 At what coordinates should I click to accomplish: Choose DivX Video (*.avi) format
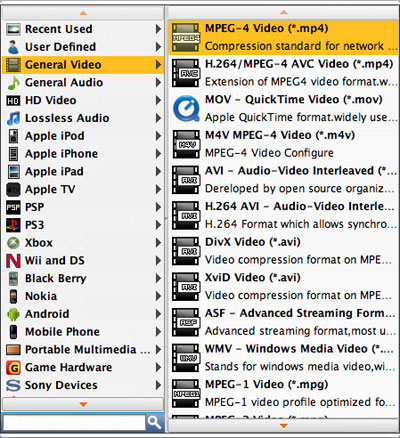coord(283,251)
